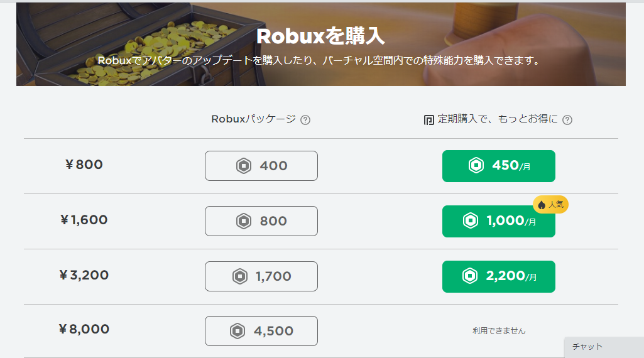This screenshot has width=644, height=358.
Task: Click Robux coin icon in 800 package
Action: pos(243,221)
